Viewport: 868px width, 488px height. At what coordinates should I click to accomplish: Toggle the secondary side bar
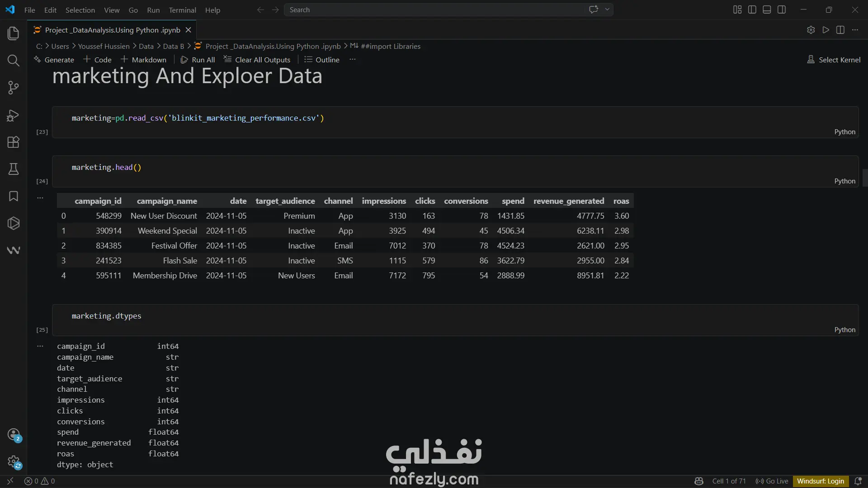point(782,10)
